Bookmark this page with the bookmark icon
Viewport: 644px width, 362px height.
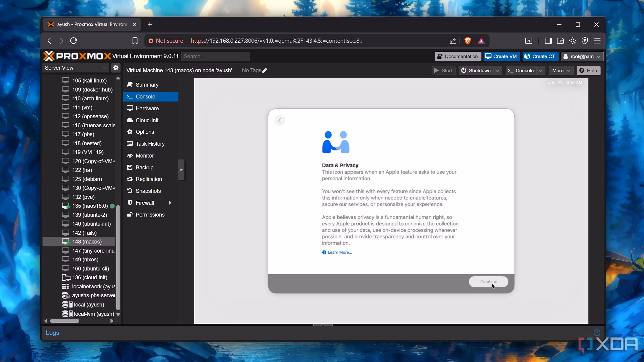coord(135,41)
